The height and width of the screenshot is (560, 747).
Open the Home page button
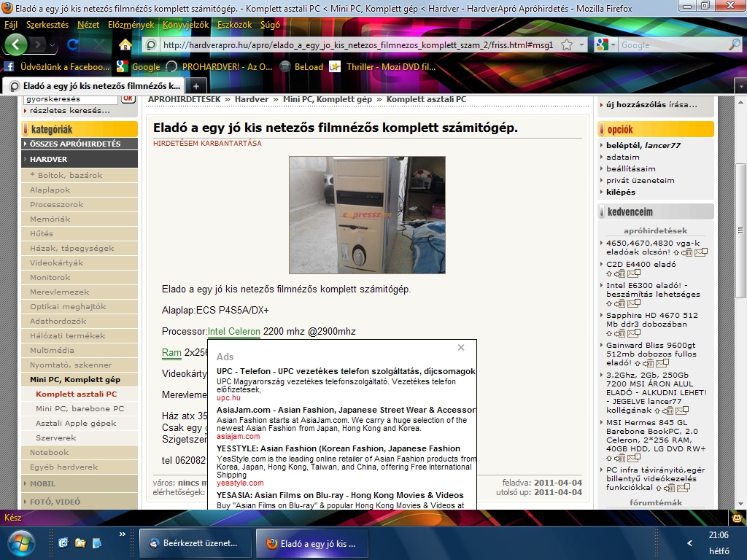pyautogui.click(x=125, y=44)
